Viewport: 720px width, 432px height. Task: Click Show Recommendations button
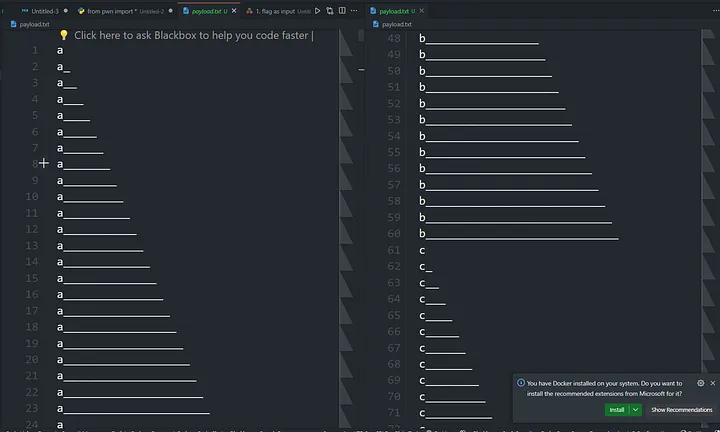point(681,410)
